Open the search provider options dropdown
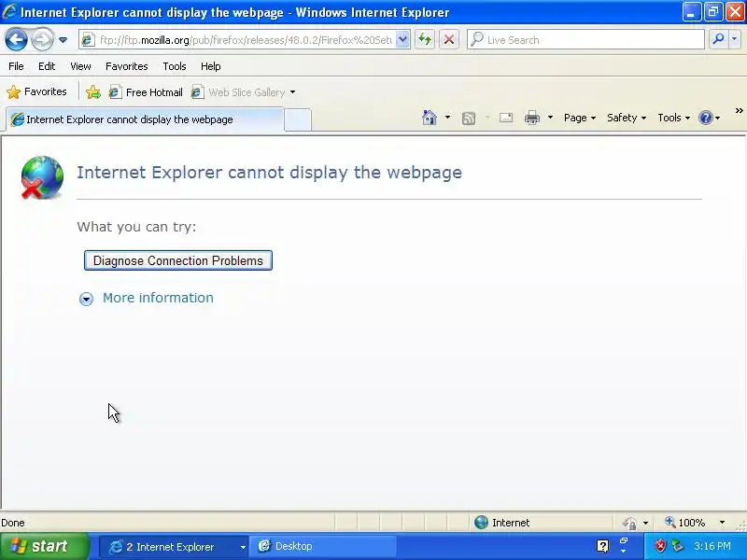Viewport: 747px width, 560px height. 734,39
